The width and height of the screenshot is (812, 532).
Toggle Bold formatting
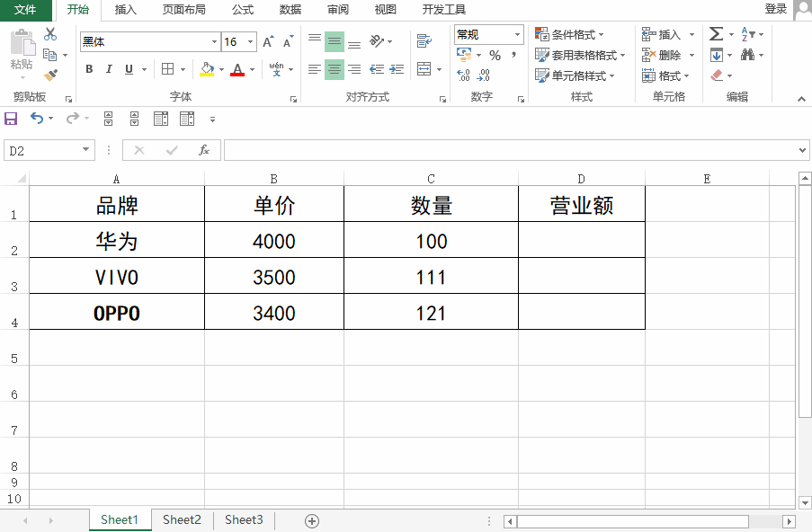pos(89,69)
